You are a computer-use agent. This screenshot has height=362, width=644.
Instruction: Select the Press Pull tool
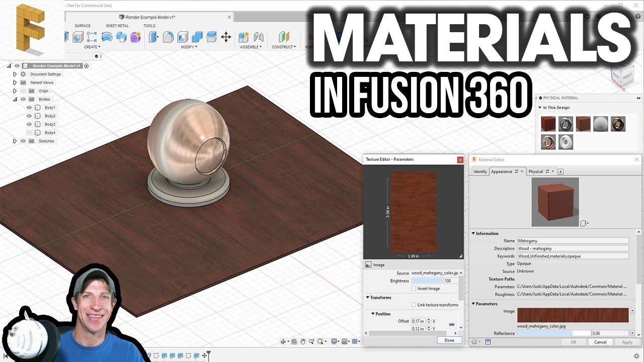pyautogui.click(x=153, y=37)
